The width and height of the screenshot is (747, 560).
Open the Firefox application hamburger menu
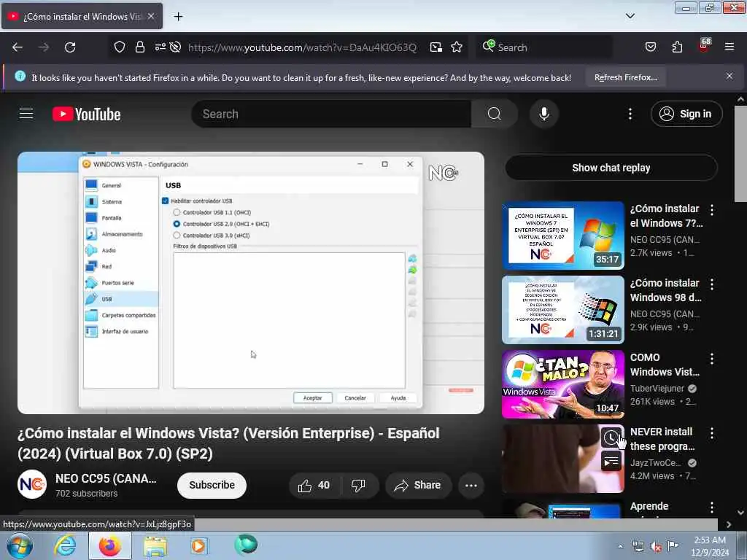point(729,47)
